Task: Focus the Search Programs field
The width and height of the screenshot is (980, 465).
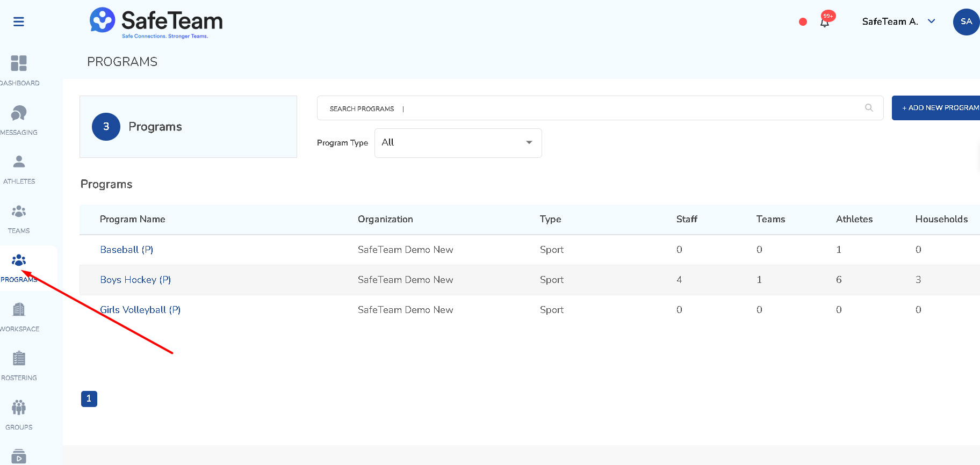Action: point(600,108)
